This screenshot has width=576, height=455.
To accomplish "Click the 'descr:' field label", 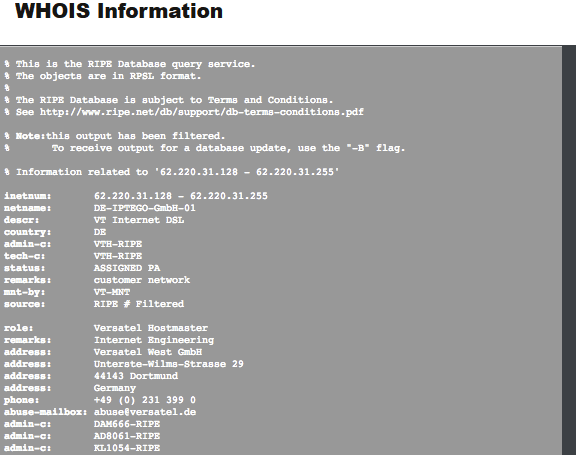I will coord(21,220).
